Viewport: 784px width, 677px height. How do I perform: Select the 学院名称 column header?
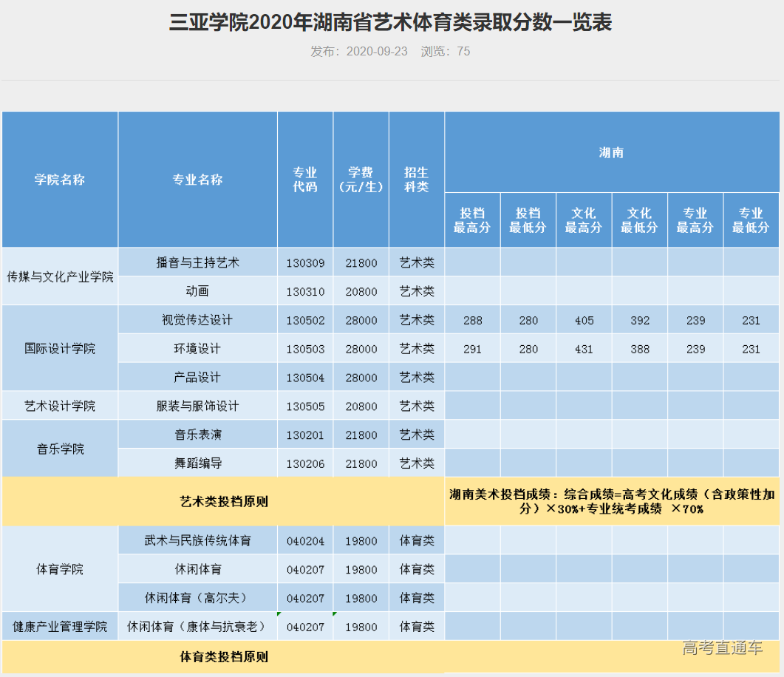[60, 179]
